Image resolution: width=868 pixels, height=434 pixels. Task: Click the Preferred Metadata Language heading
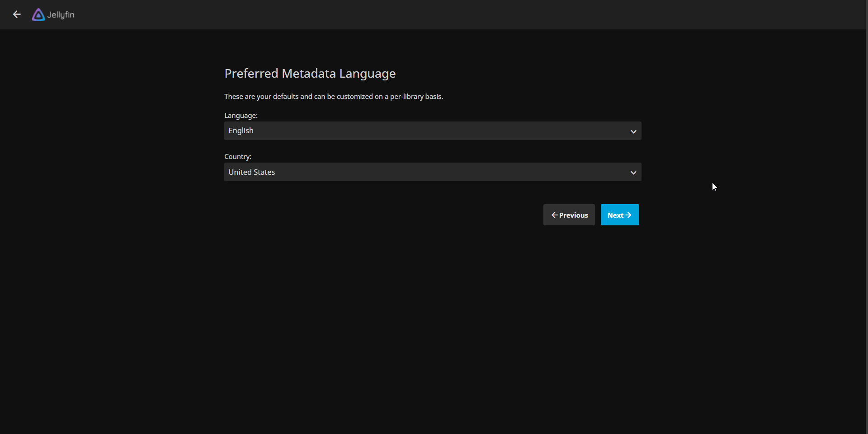click(x=310, y=74)
